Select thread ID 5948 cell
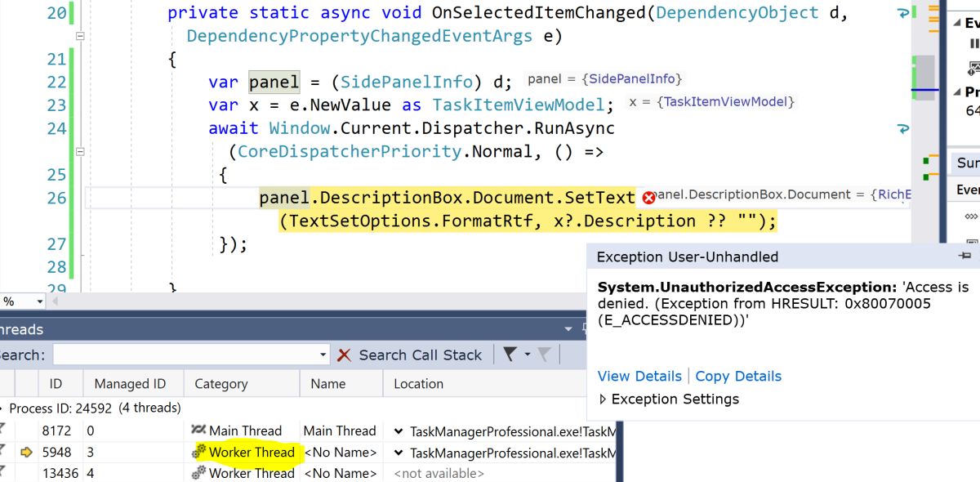The width and height of the screenshot is (980, 482). [56, 452]
